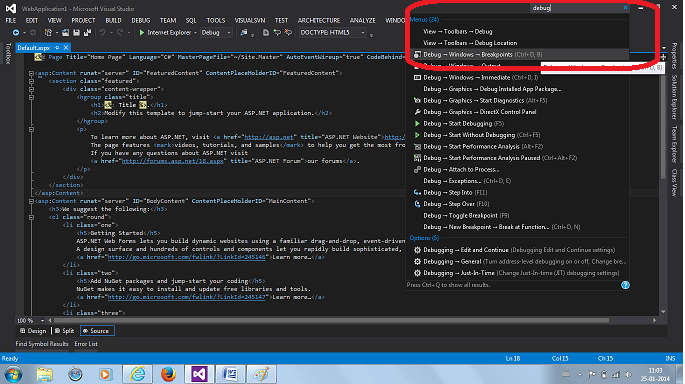This screenshot has height=384, width=685.
Task: Switch the editor to Split view
Action: 64,331
